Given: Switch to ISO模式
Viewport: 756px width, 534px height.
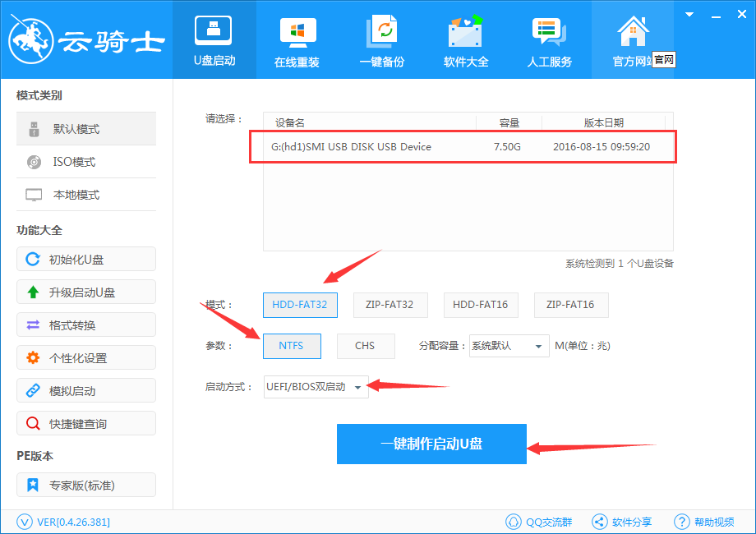Looking at the screenshot, I should coord(85,161).
